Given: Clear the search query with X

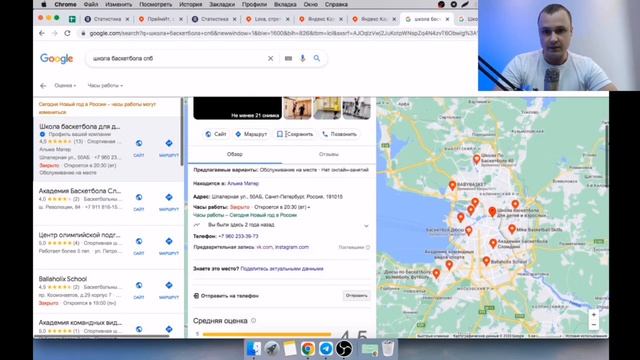Looking at the screenshot, I should coord(270,58).
